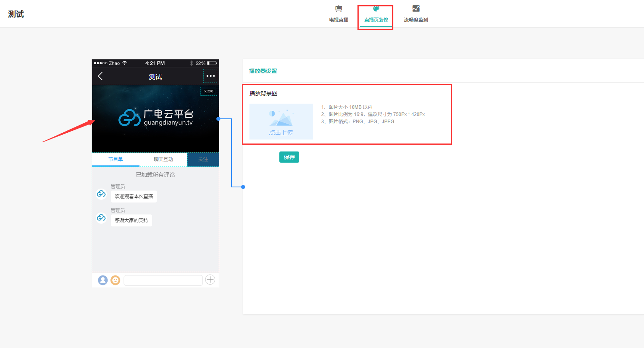Viewport: 644px width, 348px height.
Task: Click the 感谢大家的支持 chat bubble
Action: click(132, 220)
